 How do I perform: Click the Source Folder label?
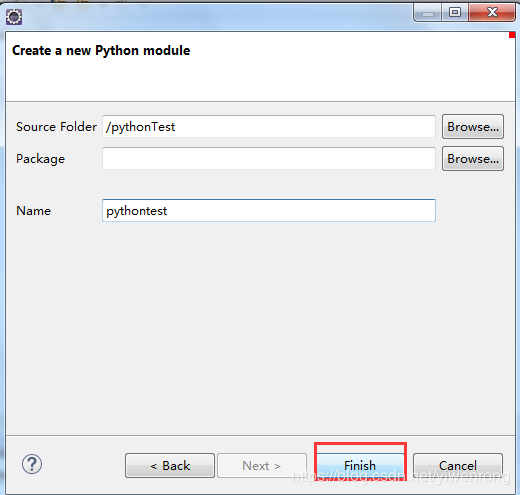pyautogui.click(x=56, y=127)
